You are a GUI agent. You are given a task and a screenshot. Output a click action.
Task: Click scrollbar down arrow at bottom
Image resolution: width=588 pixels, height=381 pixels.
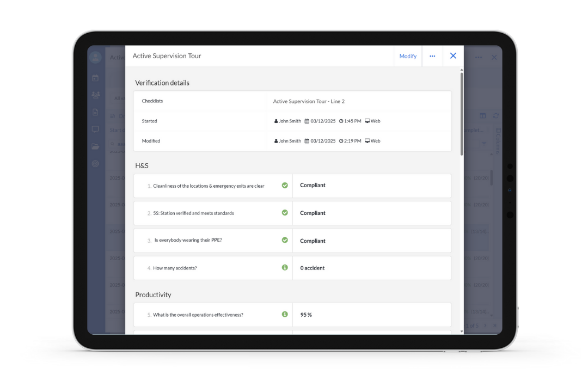(x=462, y=331)
